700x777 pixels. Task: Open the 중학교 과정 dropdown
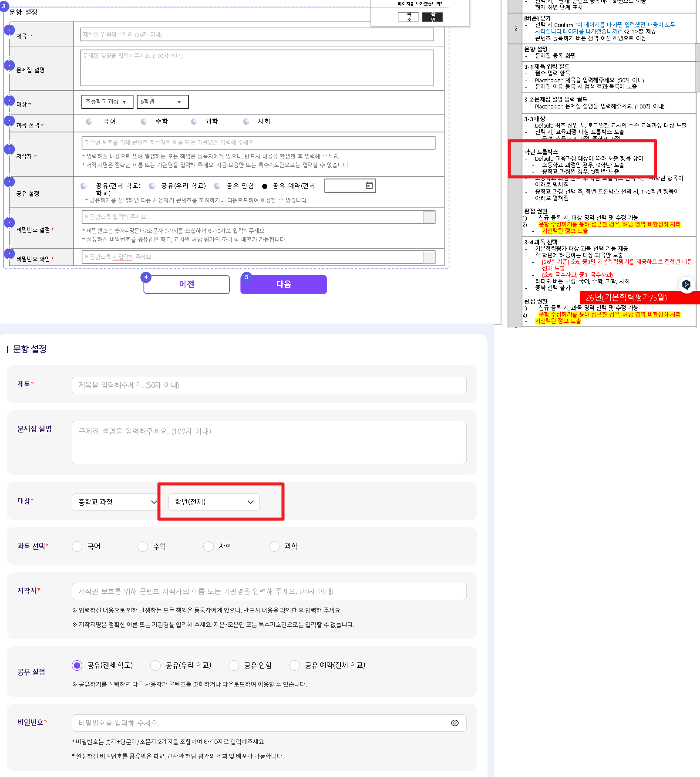(118, 502)
